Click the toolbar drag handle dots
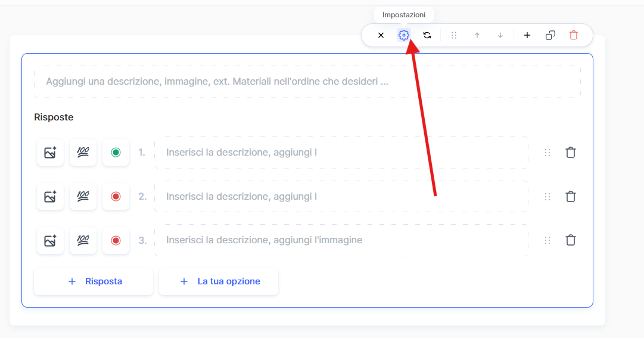The height and width of the screenshot is (338, 644). tap(454, 35)
